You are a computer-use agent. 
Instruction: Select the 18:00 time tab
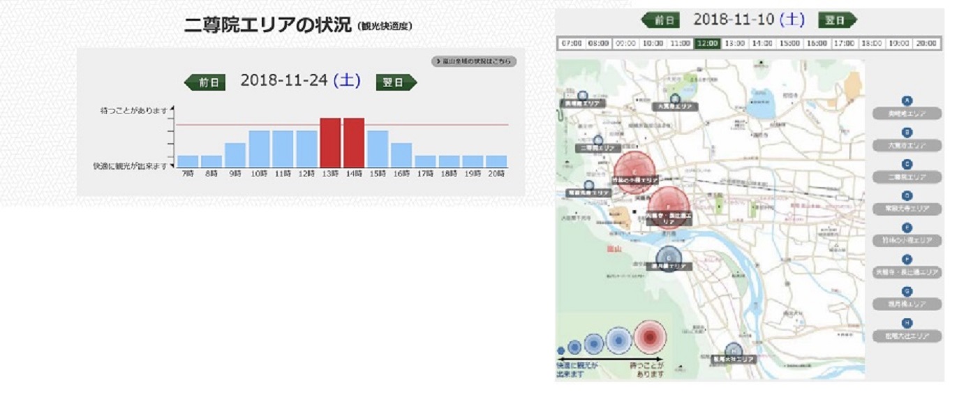[x=871, y=43]
